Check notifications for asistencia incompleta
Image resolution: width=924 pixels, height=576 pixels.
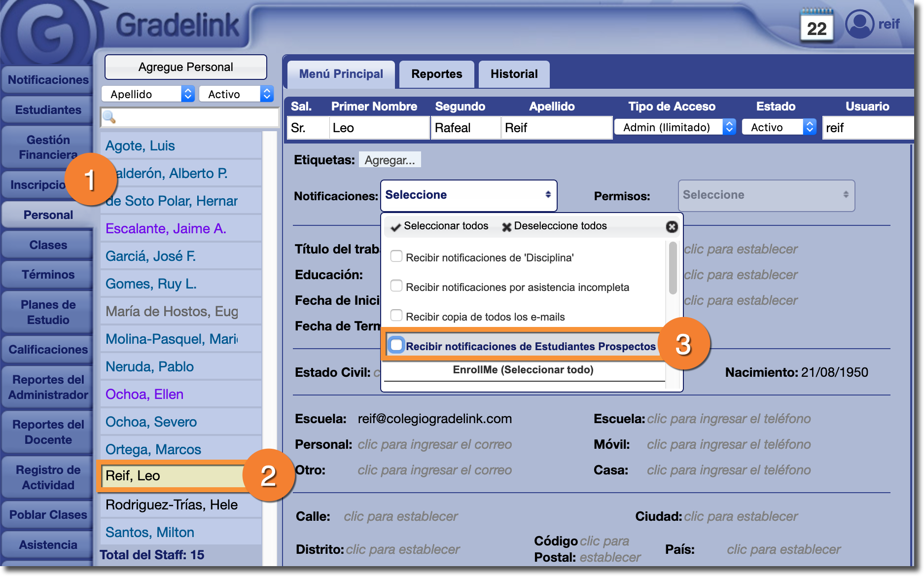pos(396,286)
